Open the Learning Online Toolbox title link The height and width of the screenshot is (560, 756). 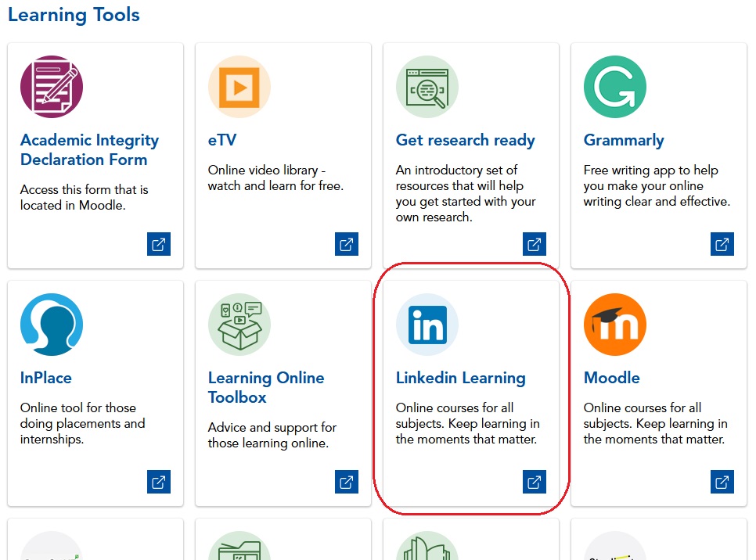(266, 387)
